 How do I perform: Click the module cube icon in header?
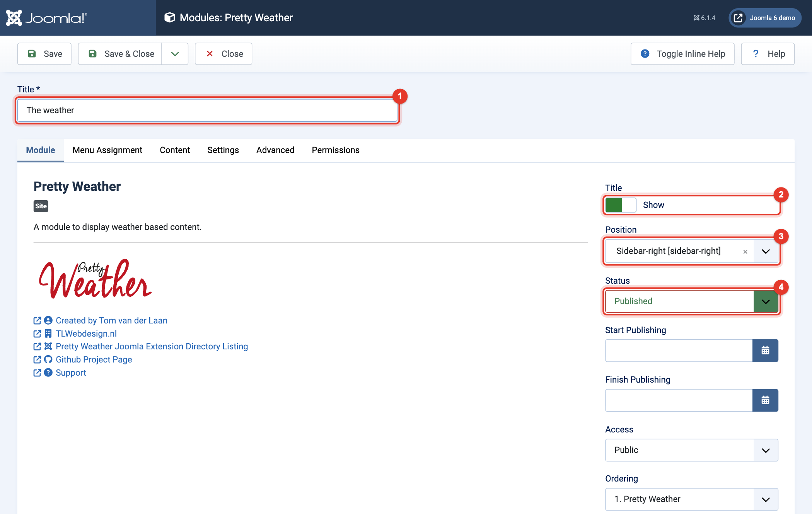coord(169,17)
